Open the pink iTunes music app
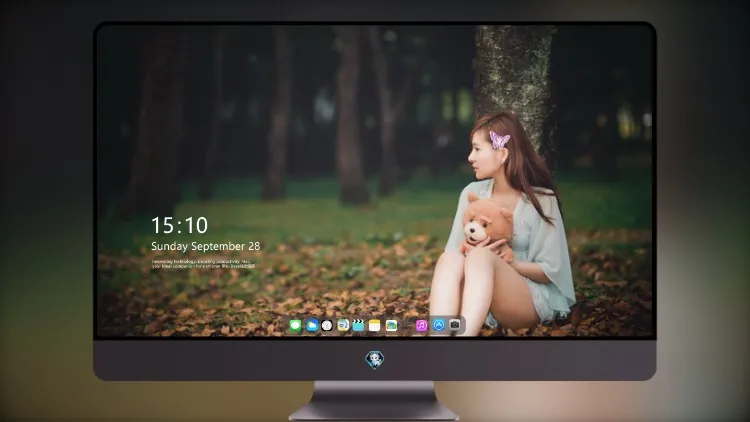The height and width of the screenshot is (422, 750). click(x=421, y=326)
